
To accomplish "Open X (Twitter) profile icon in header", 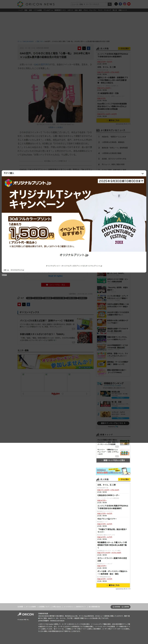I will pos(116,4).
